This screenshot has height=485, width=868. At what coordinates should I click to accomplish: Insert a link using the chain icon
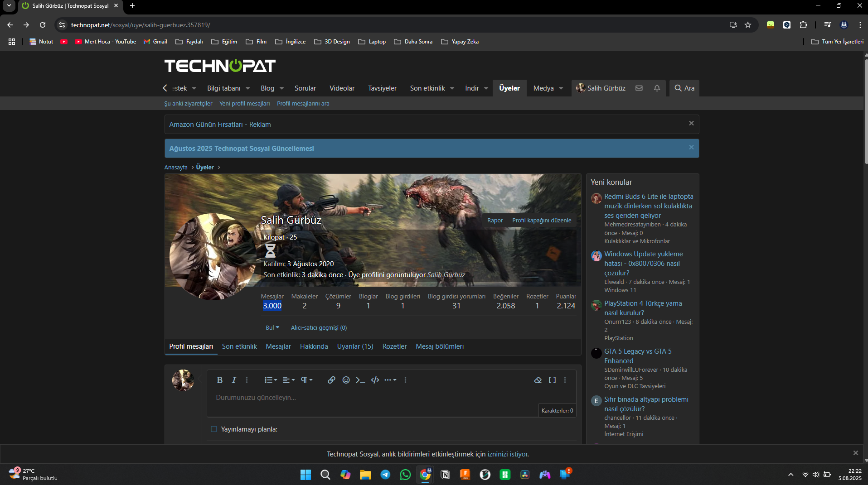(331, 380)
